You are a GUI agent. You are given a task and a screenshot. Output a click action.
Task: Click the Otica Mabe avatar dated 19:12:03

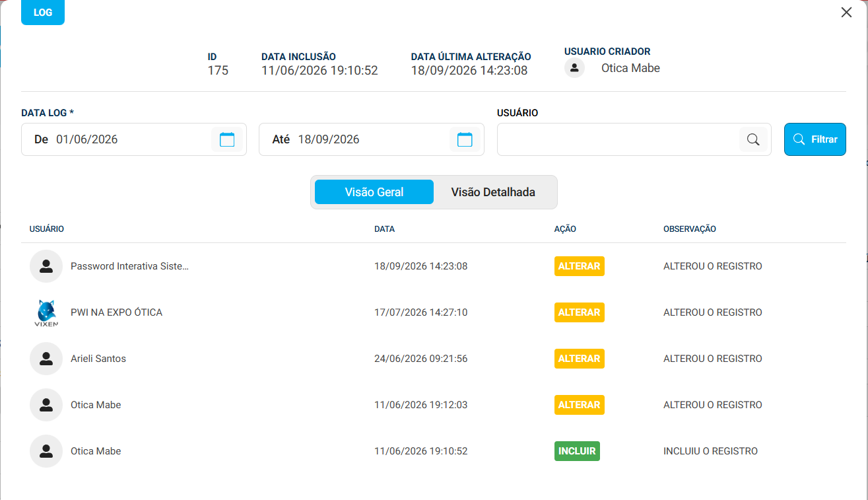coord(46,405)
